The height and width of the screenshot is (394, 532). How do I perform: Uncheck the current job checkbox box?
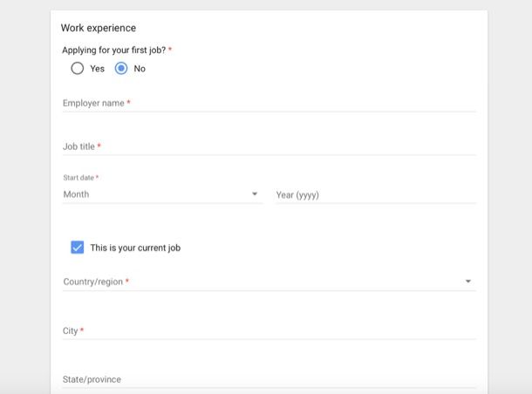click(x=78, y=248)
